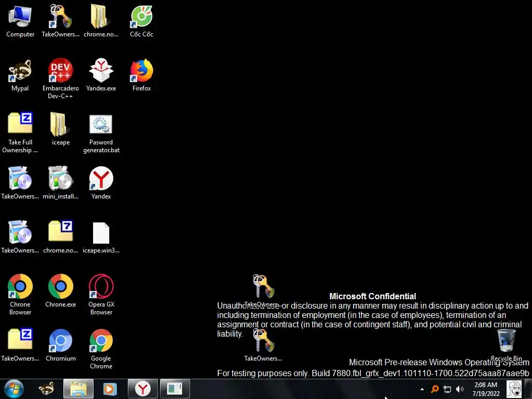This screenshot has width=532, height=399.
Task: Select the TakeOwners key shortcut beside Computer
Action: point(60,21)
